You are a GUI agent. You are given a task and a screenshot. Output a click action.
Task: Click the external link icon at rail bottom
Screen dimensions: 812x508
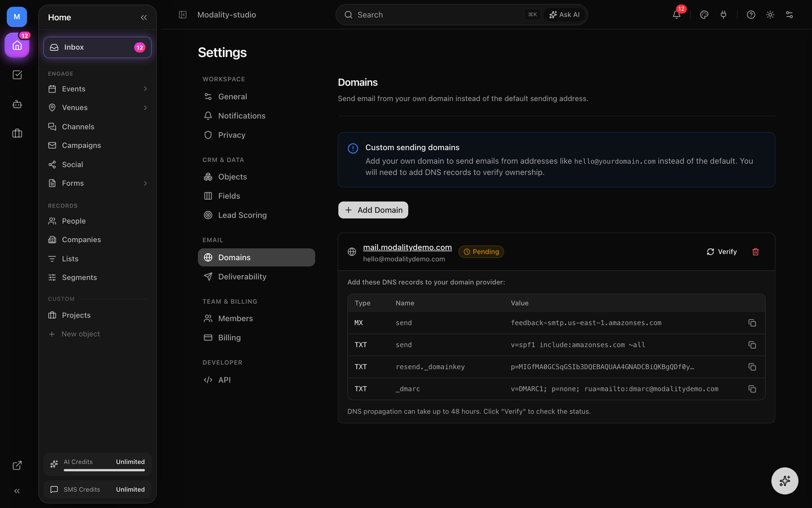pos(17,465)
